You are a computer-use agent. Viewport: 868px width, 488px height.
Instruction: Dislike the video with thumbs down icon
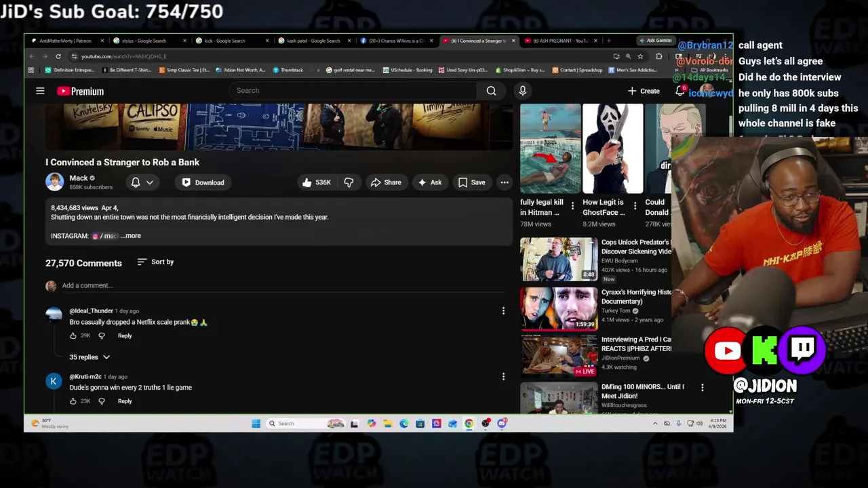349,182
